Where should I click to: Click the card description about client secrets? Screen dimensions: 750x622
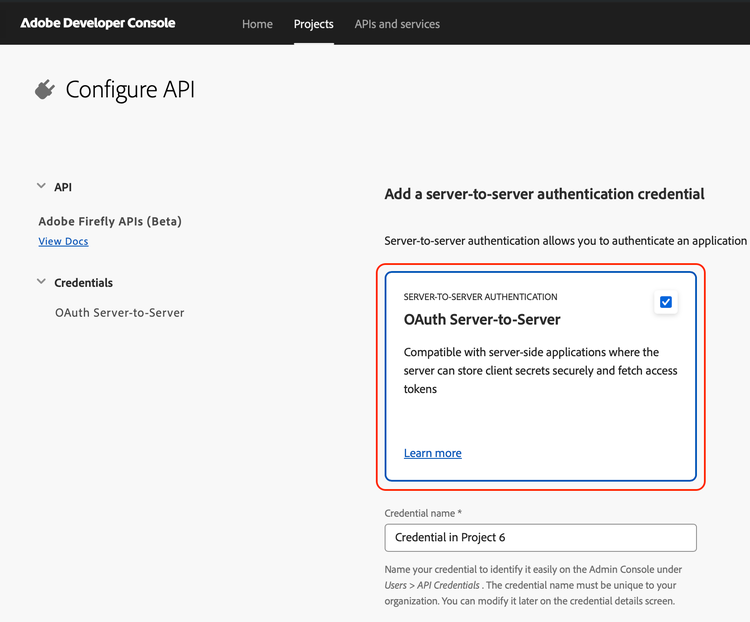(540, 370)
